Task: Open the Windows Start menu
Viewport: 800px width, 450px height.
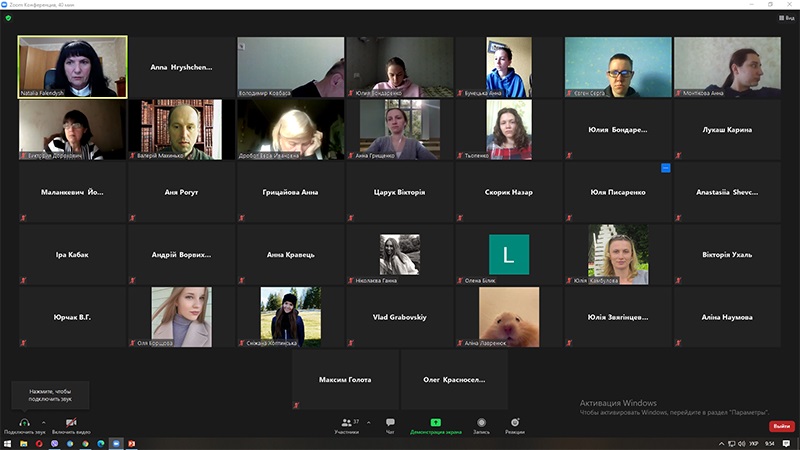Action: tap(8, 443)
